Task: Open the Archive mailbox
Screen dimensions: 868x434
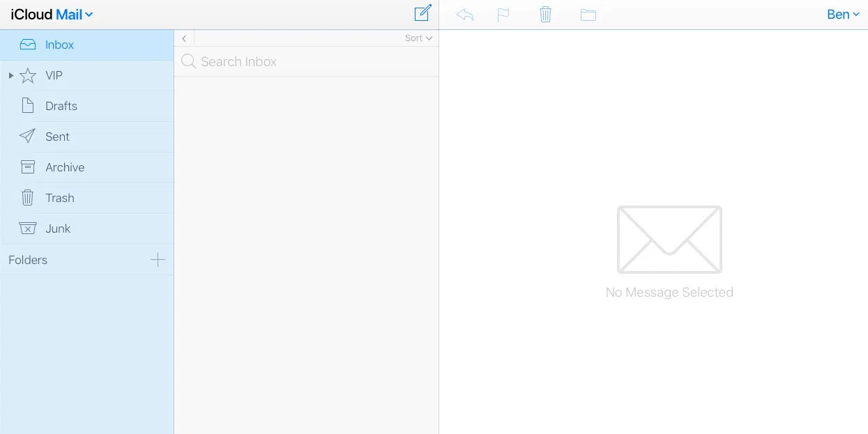Action: click(x=87, y=167)
